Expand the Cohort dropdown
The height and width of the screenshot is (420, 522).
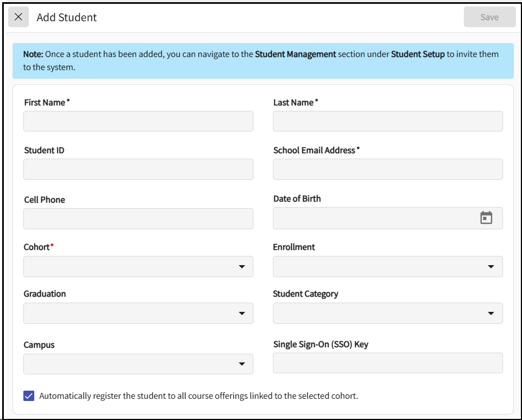pyautogui.click(x=138, y=266)
